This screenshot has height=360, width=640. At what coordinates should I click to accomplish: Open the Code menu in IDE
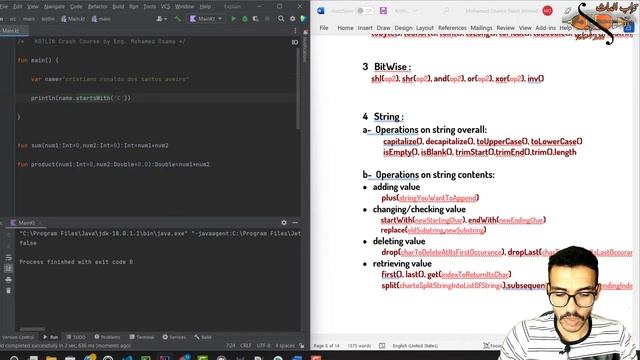(76, 7)
